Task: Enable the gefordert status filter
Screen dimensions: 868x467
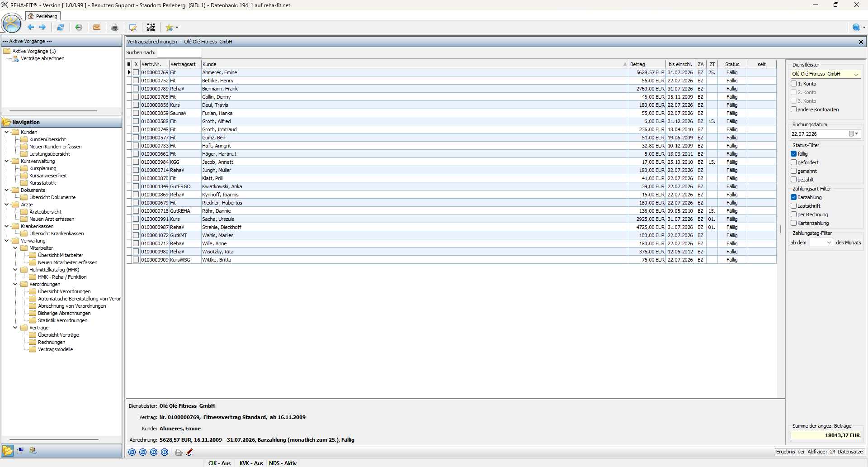Action: 793,162
